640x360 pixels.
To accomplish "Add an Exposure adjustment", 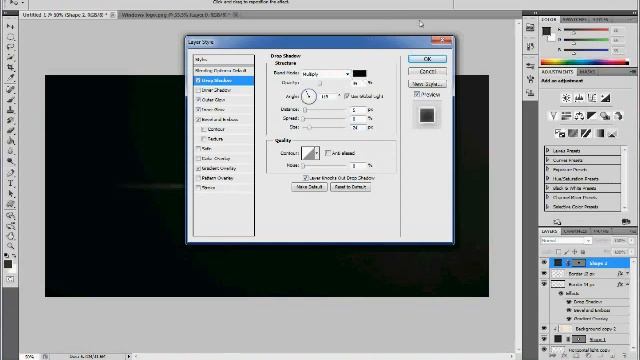I will click(x=605, y=98).
